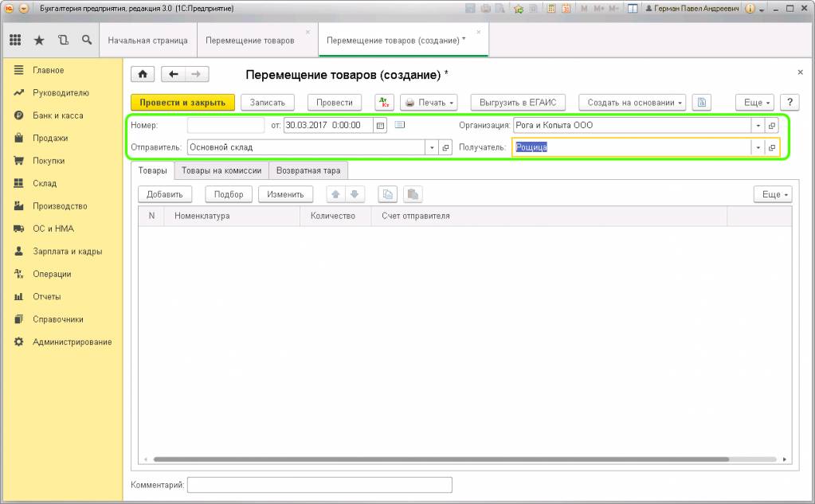
Task: Open the sections grid menu icon
Action: click(16, 40)
